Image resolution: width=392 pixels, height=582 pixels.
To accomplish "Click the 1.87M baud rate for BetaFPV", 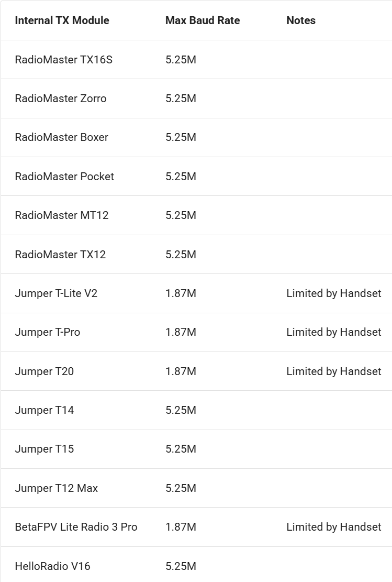I will pos(181,527).
